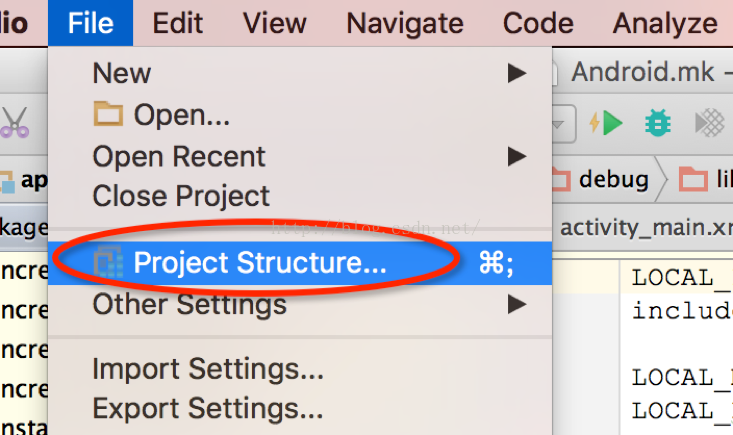733x435 pixels.
Task: Click the Cut scissors icon
Action: [x=15, y=122]
